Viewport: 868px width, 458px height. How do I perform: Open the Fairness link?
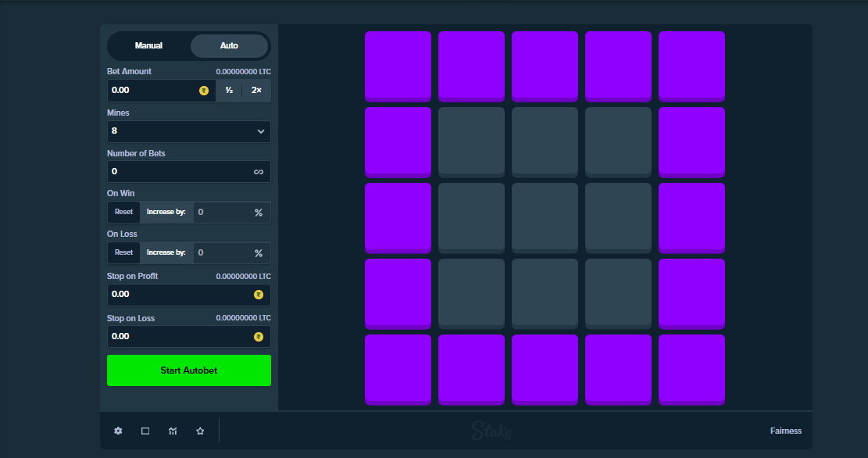[785, 431]
